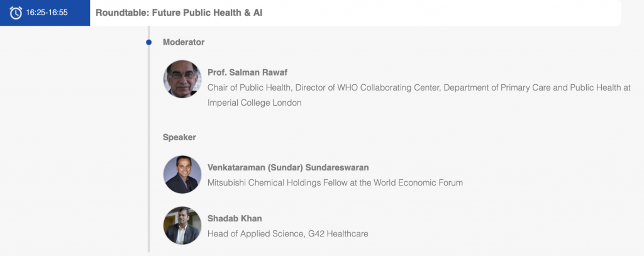Click the Imperial College London text line
This screenshot has height=256, width=644.
tap(254, 103)
